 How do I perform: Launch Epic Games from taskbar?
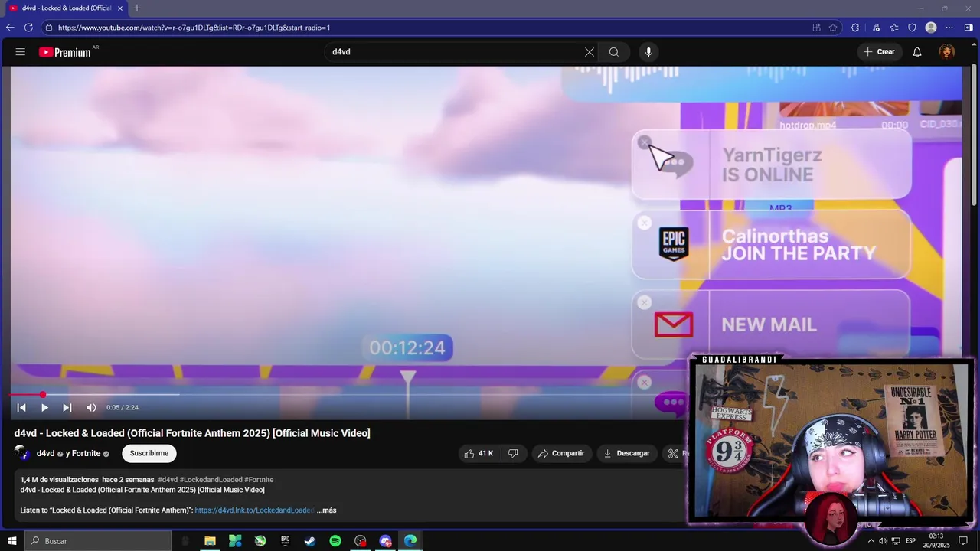click(x=285, y=541)
